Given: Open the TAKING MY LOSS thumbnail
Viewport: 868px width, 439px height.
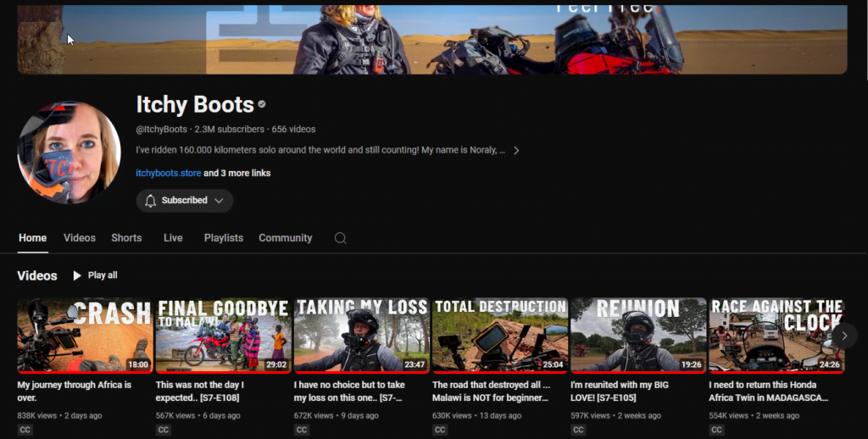Looking at the screenshot, I should tap(361, 336).
